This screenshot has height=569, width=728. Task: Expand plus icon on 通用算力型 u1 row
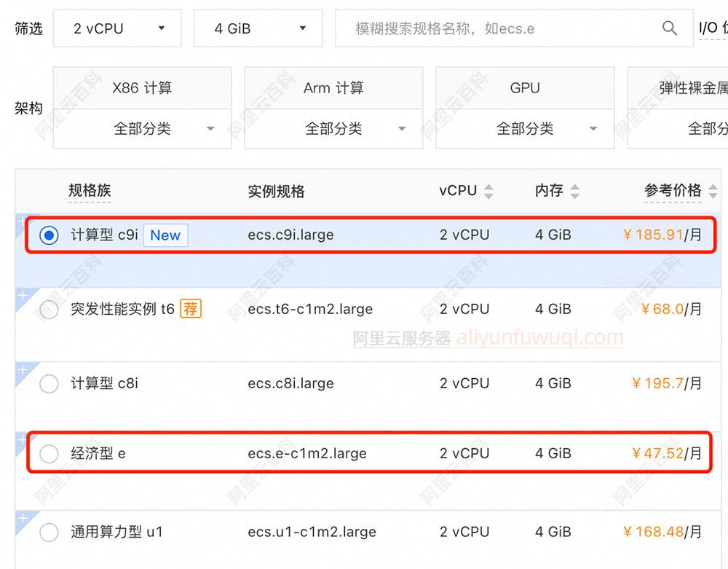point(22,518)
